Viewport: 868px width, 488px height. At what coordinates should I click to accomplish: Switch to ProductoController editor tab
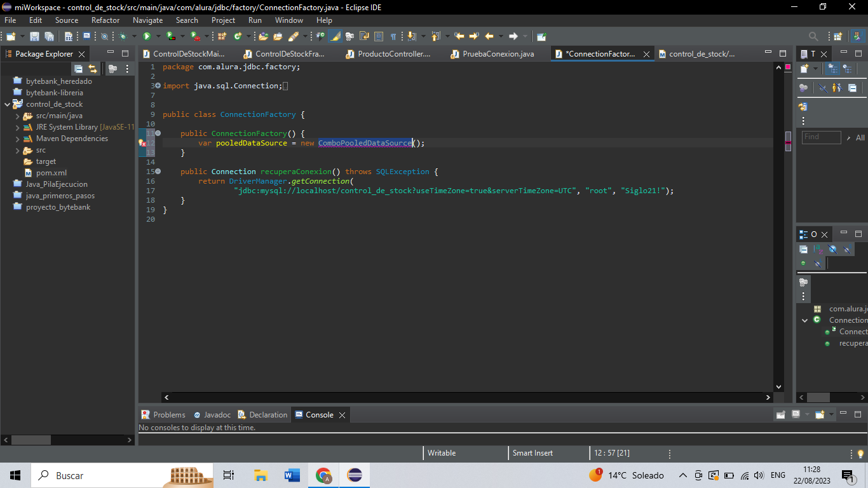point(388,54)
